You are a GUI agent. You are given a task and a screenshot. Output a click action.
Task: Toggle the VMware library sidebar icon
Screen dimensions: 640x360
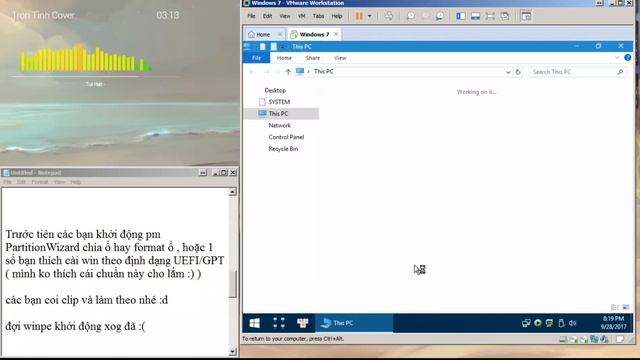click(x=460, y=16)
